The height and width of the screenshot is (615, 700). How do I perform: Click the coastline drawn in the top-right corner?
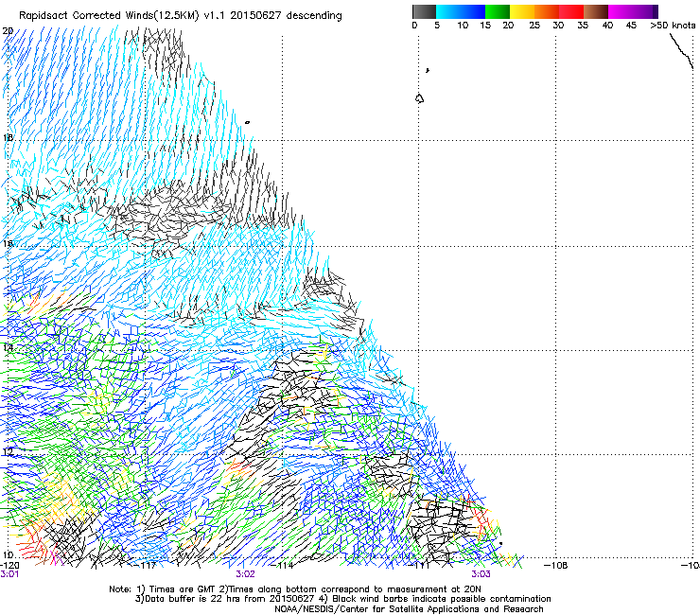[x=681, y=52]
